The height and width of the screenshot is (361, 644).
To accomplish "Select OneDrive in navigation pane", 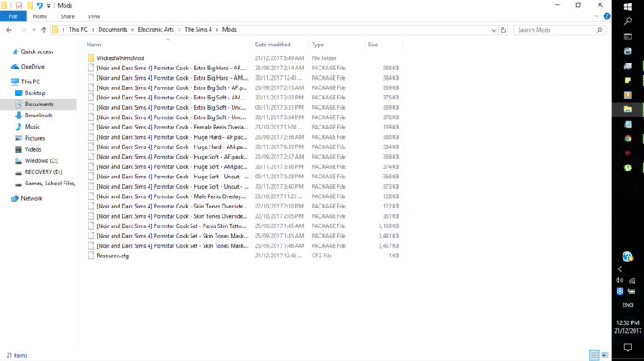I will (33, 67).
